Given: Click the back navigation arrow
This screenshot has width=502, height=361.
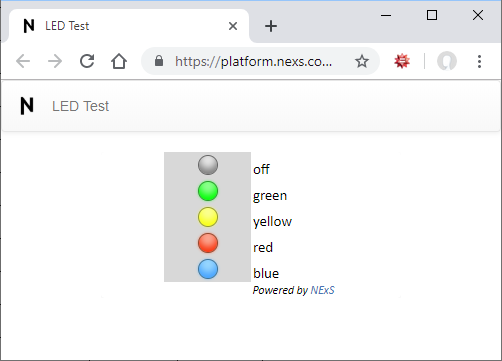Looking at the screenshot, I should click(x=23, y=61).
